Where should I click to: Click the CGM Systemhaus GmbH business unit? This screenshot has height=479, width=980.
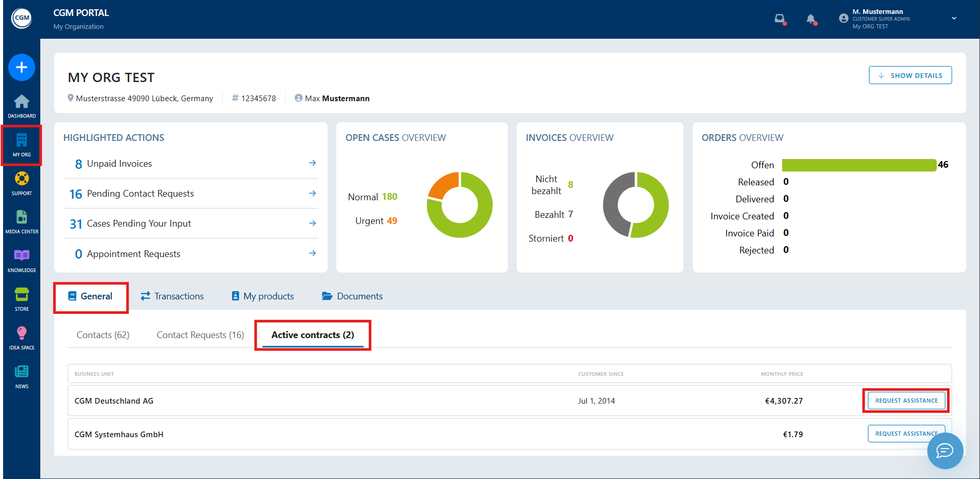(x=119, y=435)
